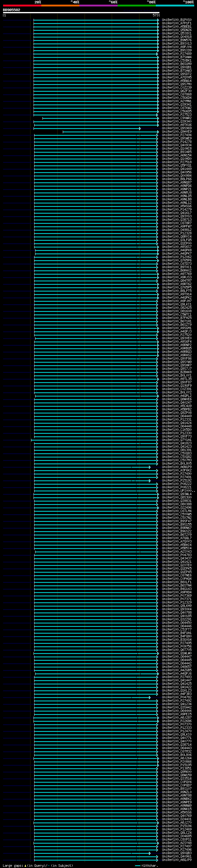The image size is (197, 868).
Task: Select hit UniRef100_C0Z239
Action: pyautogui.click(x=176, y=88)
